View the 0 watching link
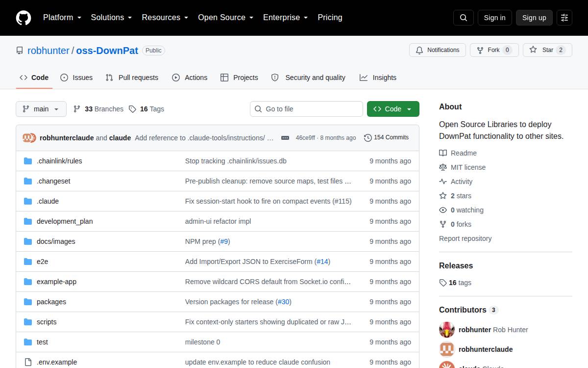This screenshot has height=368, width=588. pyautogui.click(x=462, y=210)
